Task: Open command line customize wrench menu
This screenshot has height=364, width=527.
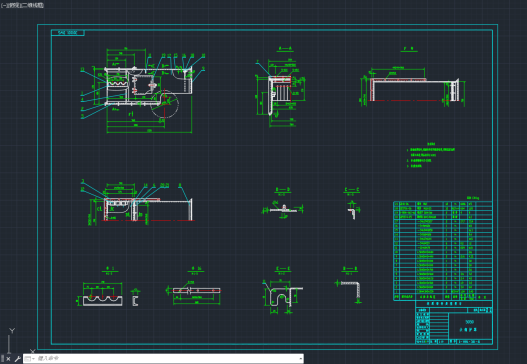Action: pos(17,359)
